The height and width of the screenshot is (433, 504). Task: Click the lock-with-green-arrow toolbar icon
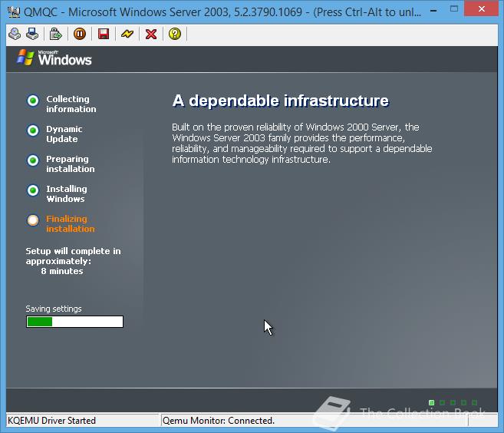(55, 34)
